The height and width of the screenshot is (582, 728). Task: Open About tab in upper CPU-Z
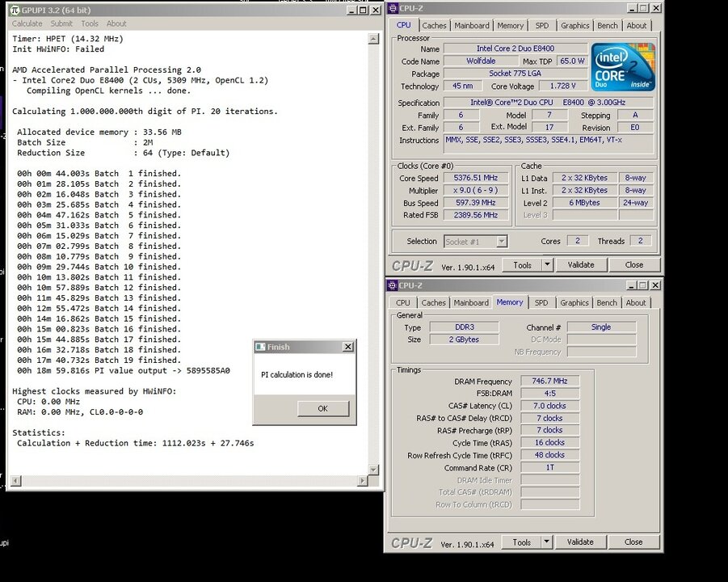637,26
